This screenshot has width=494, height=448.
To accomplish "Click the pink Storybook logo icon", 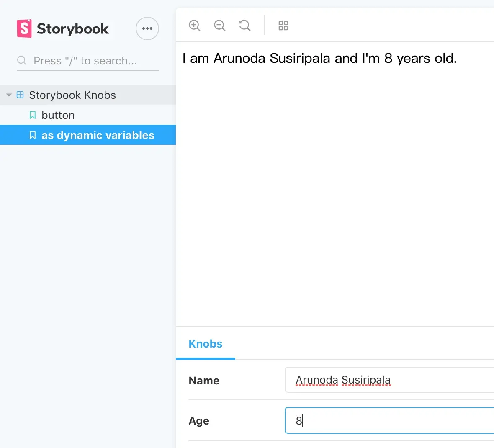I will coord(24,28).
